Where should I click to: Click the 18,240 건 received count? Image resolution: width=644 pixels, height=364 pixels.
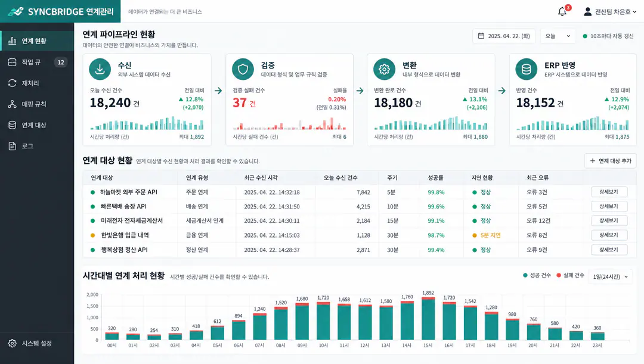(x=114, y=102)
